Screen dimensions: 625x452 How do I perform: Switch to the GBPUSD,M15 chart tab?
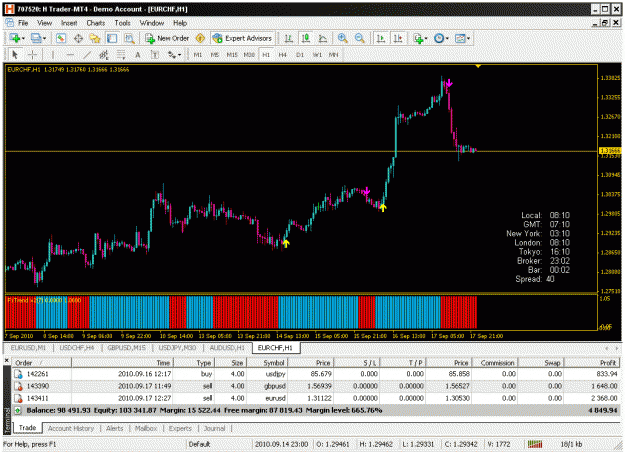pos(126,348)
